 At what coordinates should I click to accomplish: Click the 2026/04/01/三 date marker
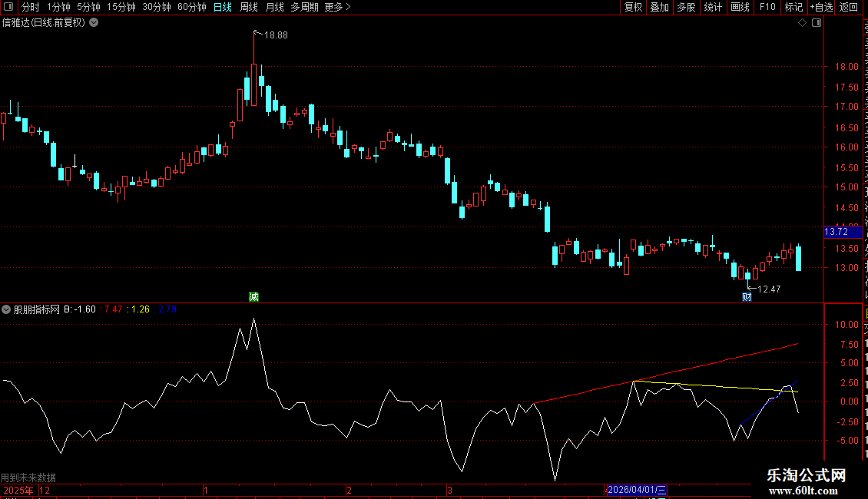click(637, 490)
